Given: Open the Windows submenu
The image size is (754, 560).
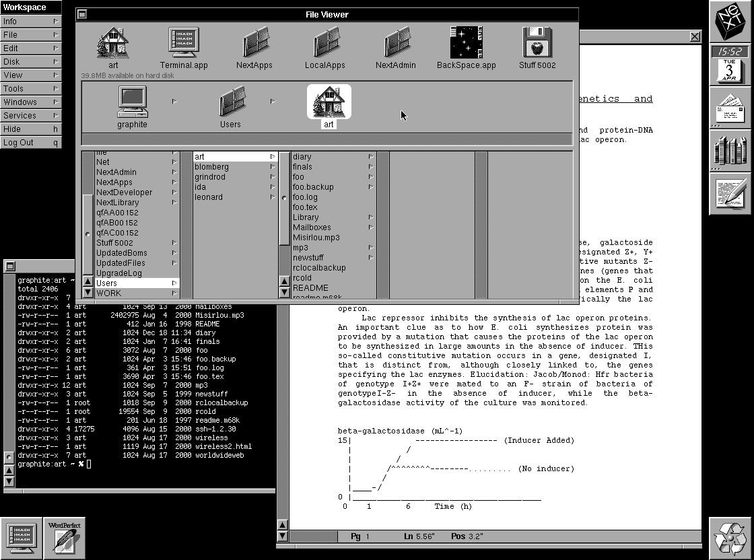Looking at the screenshot, I should (x=31, y=102).
